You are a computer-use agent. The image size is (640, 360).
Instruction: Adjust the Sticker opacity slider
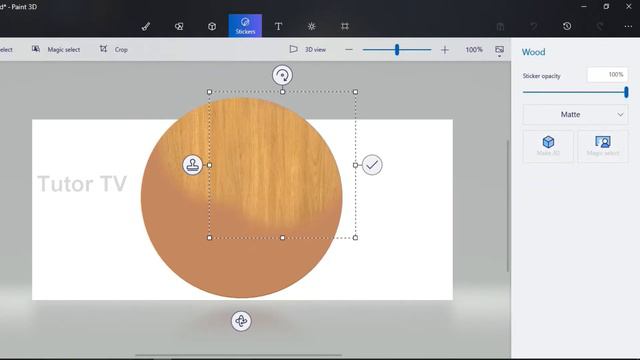click(626, 92)
